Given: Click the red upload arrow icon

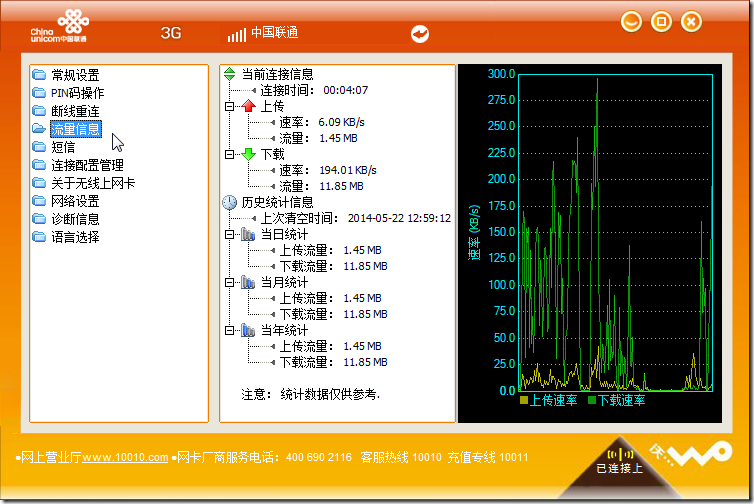Looking at the screenshot, I should click(249, 106).
